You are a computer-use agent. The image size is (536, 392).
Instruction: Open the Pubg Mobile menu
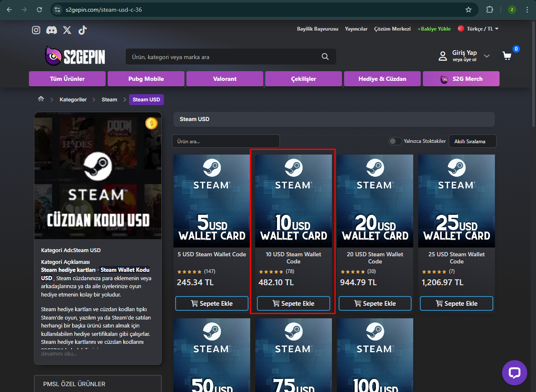click(146, 79)
